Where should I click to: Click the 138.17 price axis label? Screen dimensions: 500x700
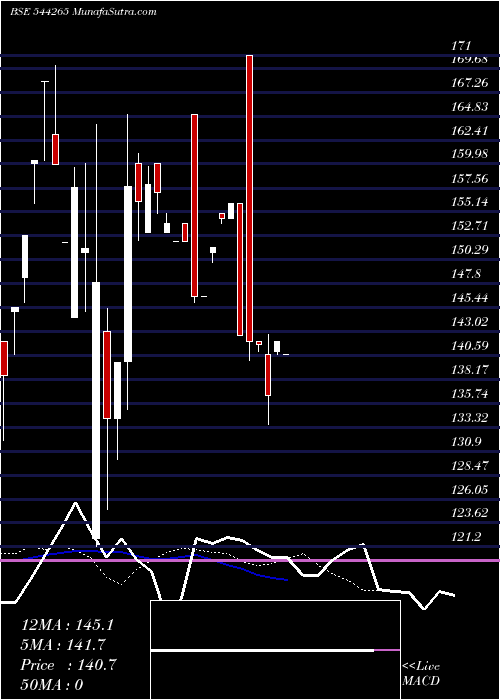(469, 370)
